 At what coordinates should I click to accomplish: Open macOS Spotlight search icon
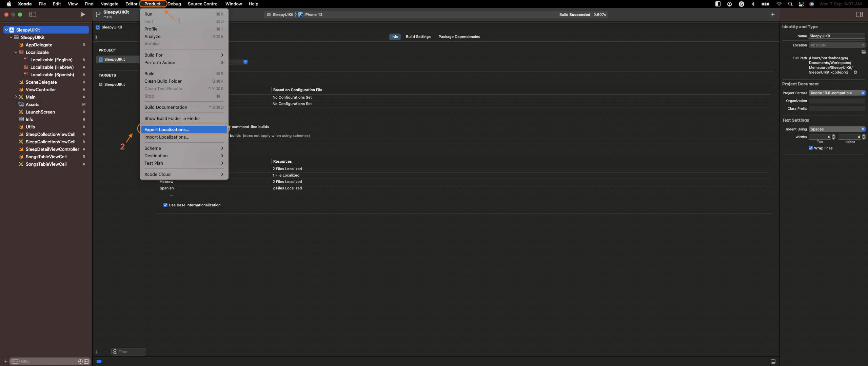[790, 4]
